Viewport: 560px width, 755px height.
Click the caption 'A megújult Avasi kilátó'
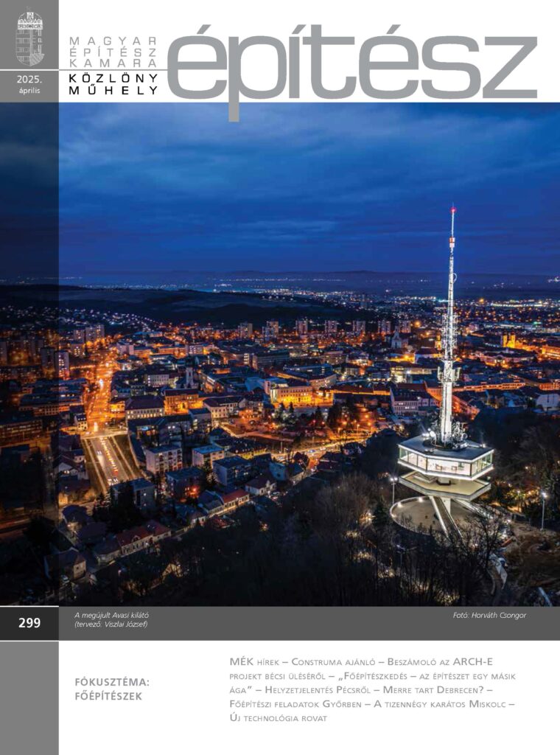click(111, 615)
